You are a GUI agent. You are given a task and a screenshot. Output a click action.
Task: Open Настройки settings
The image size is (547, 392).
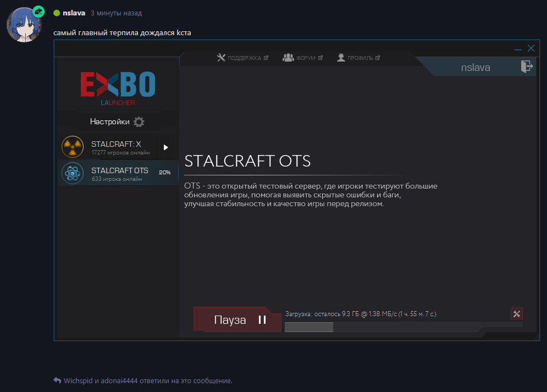[117, 122]
